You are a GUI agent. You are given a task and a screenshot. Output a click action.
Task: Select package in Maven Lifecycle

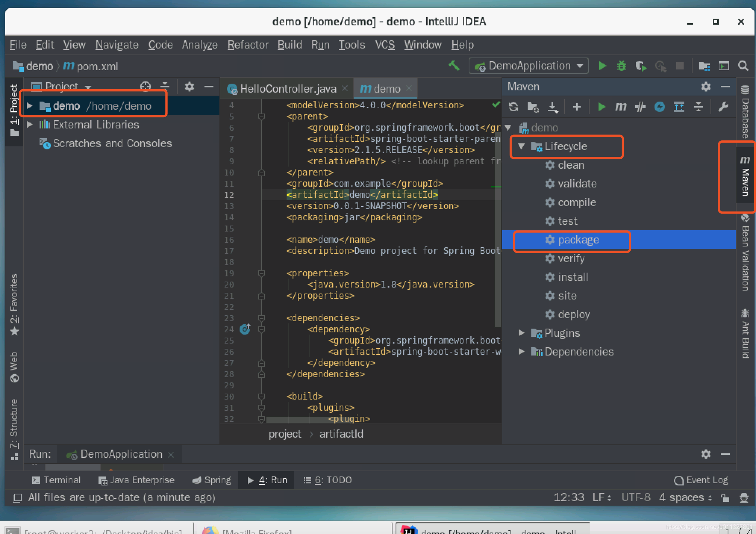pos(577,239)
